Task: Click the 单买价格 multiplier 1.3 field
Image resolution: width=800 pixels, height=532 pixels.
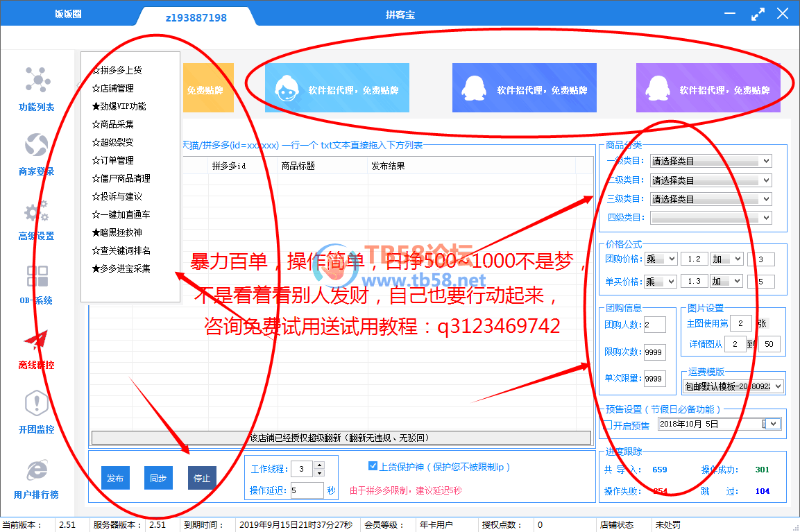Action: (x=695, y=282)
